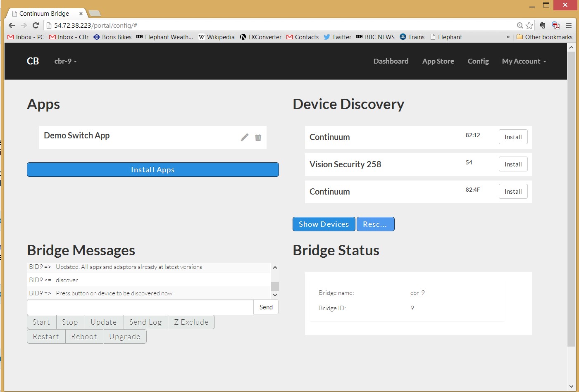The image size is (579, 392).
Task: Open Contacts bookmark
Action: (x=303, y=37)
